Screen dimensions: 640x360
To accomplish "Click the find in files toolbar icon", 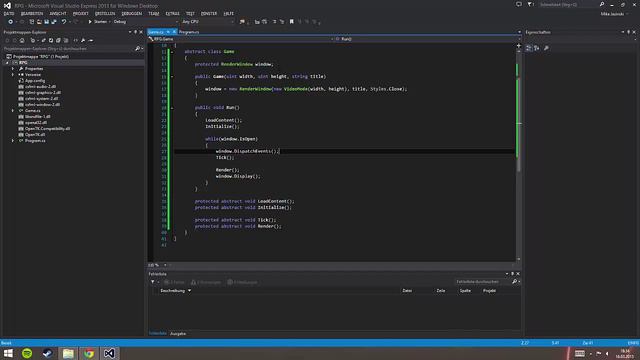I will [x=242, y=22].
